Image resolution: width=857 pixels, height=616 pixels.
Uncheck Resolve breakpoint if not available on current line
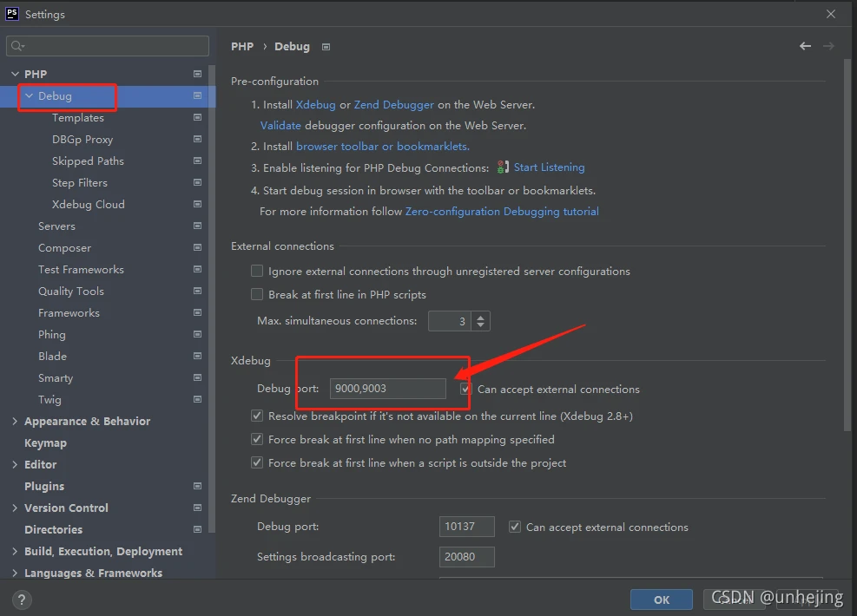coord(256,416)
